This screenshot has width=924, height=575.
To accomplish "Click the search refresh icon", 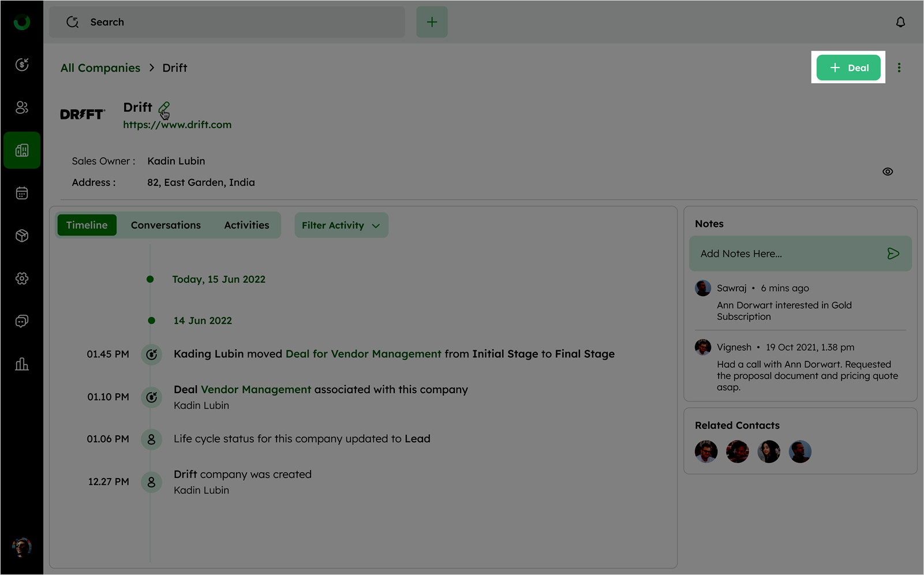I will (x=72, y=22).
